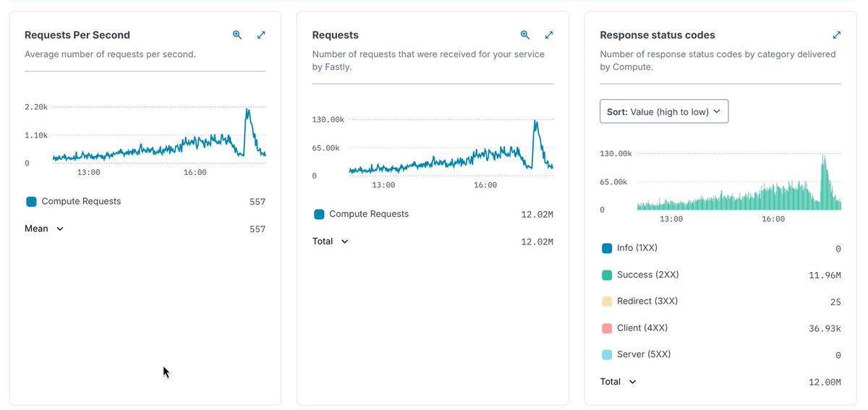Click Compute Requests label in Requests card

point(369,214)
